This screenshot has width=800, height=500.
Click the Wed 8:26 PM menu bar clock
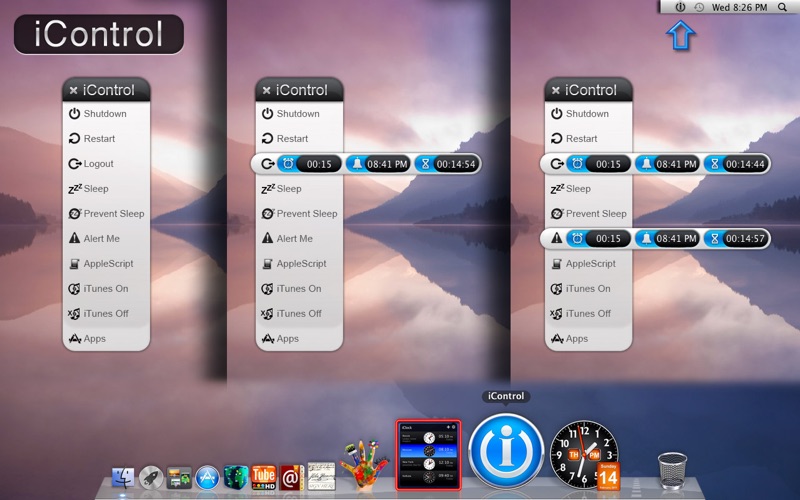[739, 7]
